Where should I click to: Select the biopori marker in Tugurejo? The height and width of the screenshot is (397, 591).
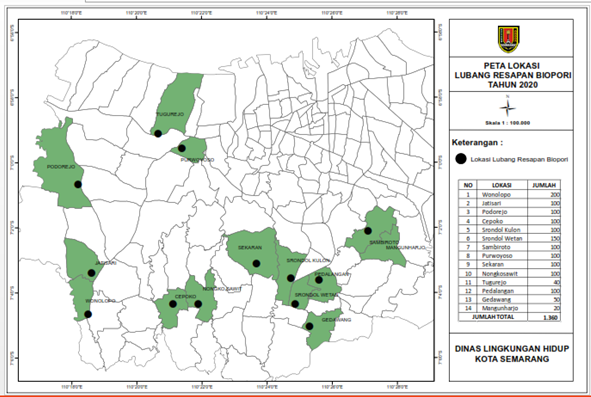pos(158,133)
